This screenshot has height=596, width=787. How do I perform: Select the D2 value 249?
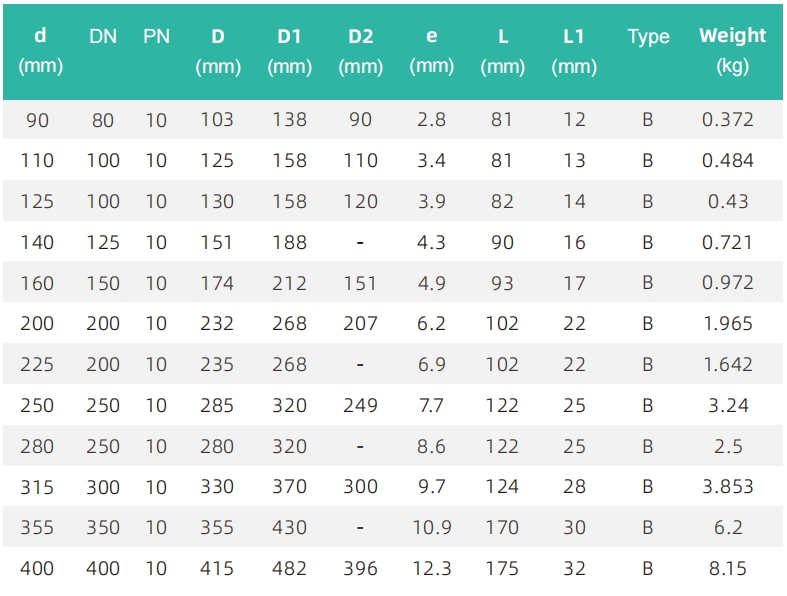tap(360, 405)
